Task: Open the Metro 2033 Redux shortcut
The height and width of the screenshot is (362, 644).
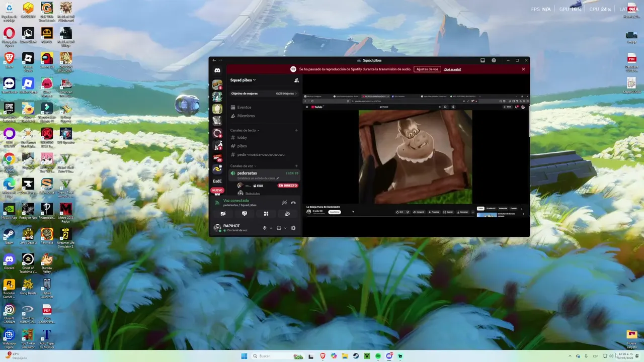Action: tap(66, 212)
